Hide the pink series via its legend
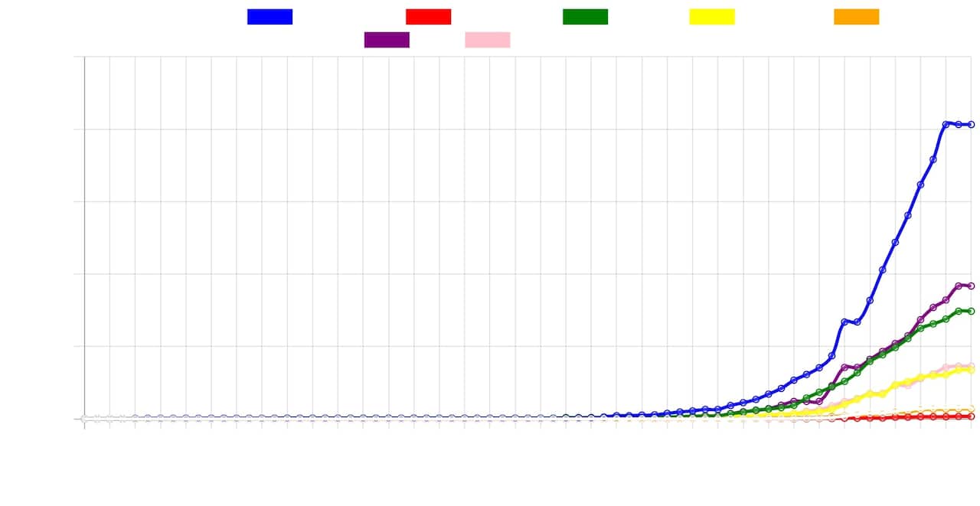The height and width of the screenshot is (506, 980). click(487, 40)
